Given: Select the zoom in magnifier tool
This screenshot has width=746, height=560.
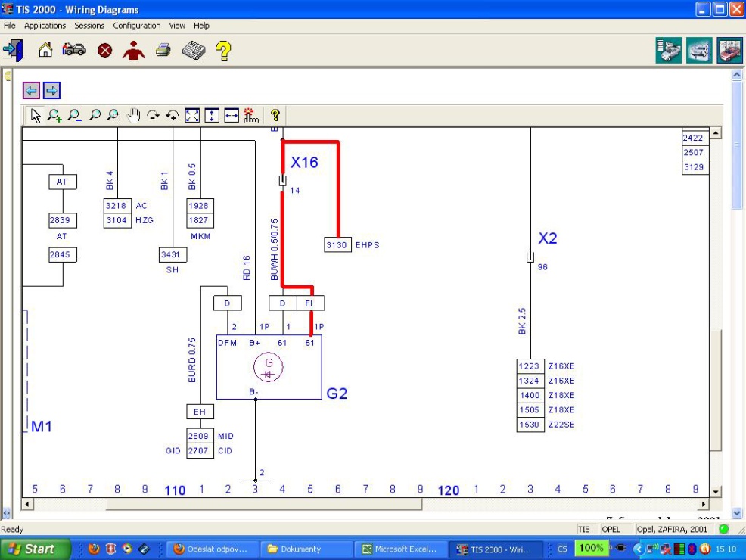Looking at the screenshot, I should click(x=54, y=116).
